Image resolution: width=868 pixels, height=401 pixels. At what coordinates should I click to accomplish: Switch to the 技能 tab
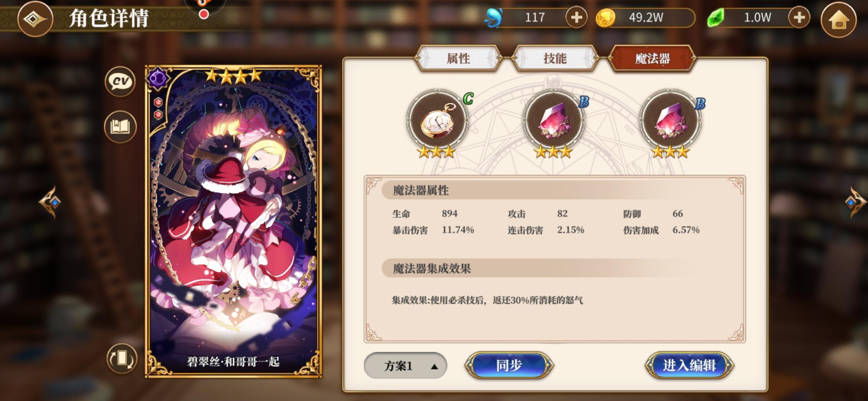(555, 58)
